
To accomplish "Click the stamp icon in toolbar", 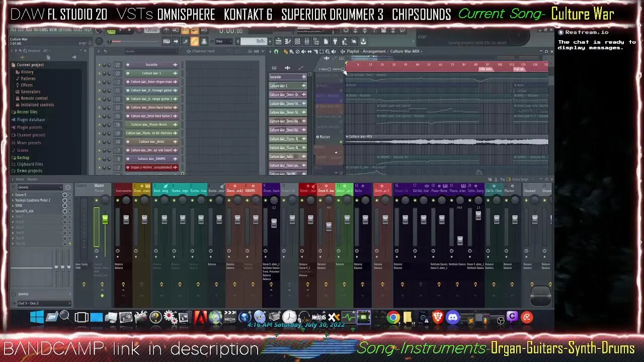I will tap(204, 41).
